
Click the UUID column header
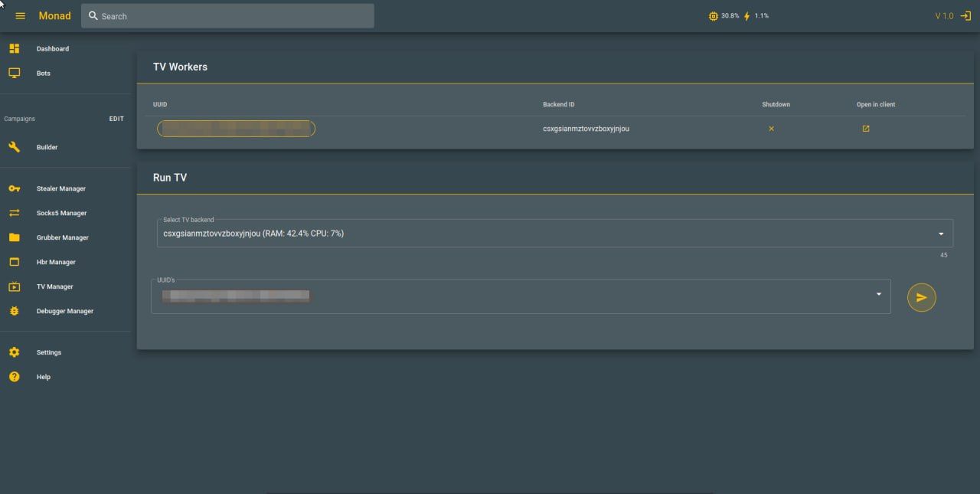pyautogui.click(x=160, y=104)
